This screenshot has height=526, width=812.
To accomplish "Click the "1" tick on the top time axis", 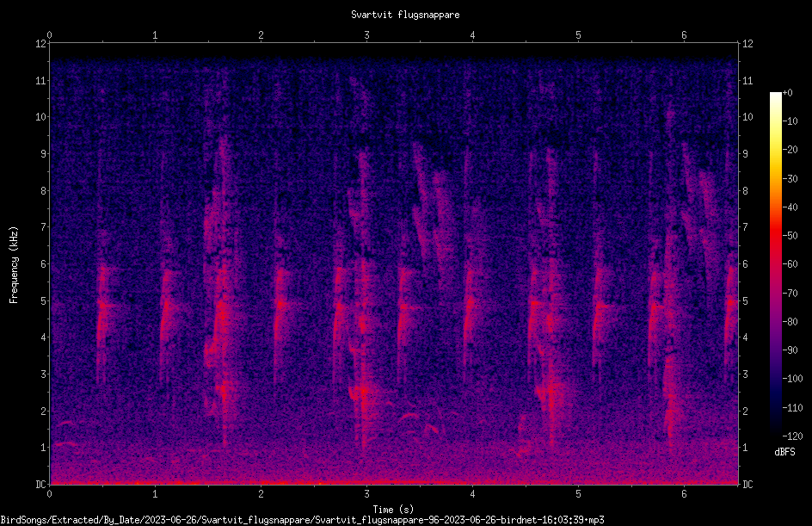I will click(156, 35).
